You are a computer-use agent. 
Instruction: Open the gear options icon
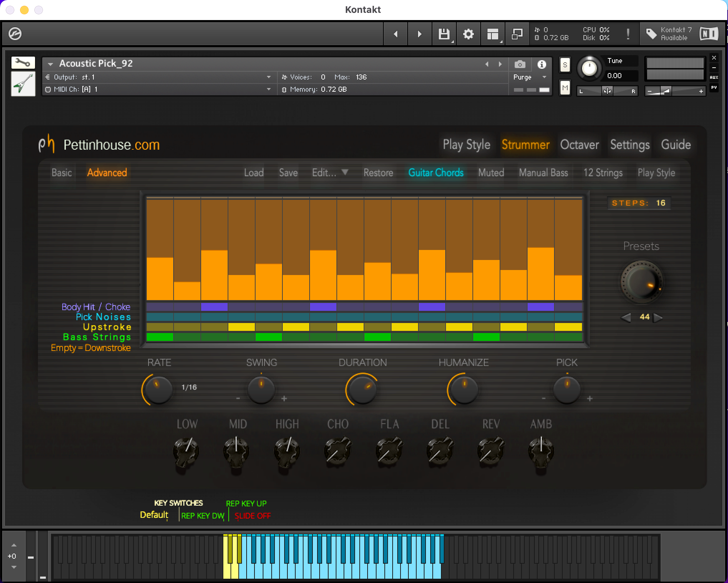(x=468, y=34)
